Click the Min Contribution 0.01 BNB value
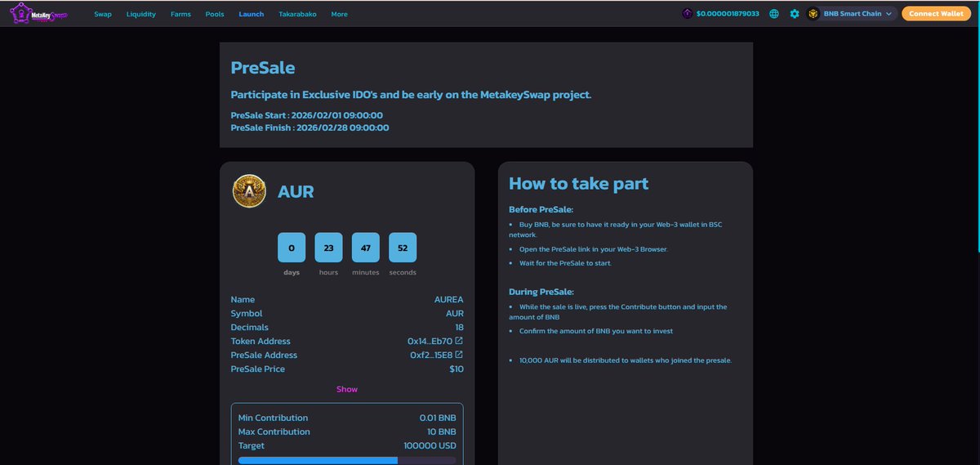Viewport: 980px width, 465px height. coord(438,418)
